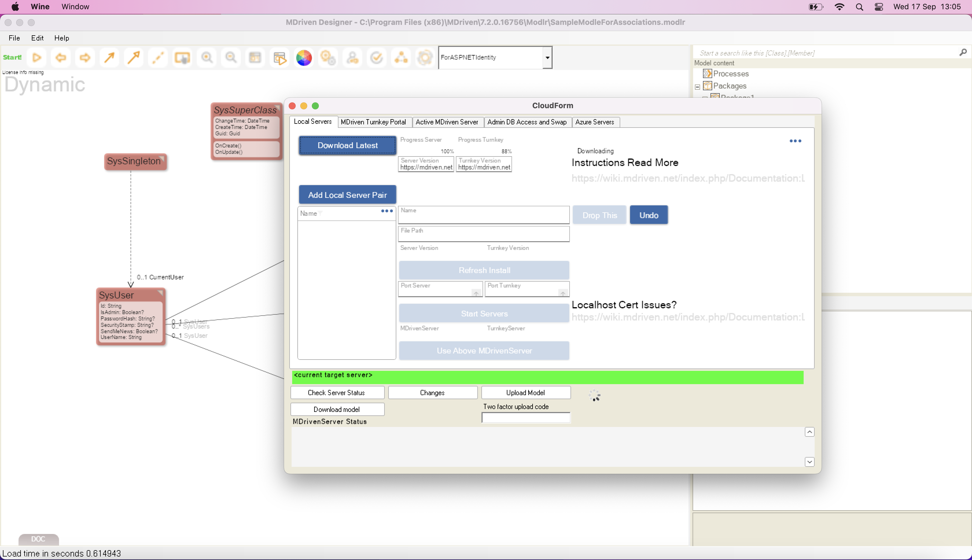Click the checkmark validate model icon
This screenshot has width=972, height=560.
point(376,58)
